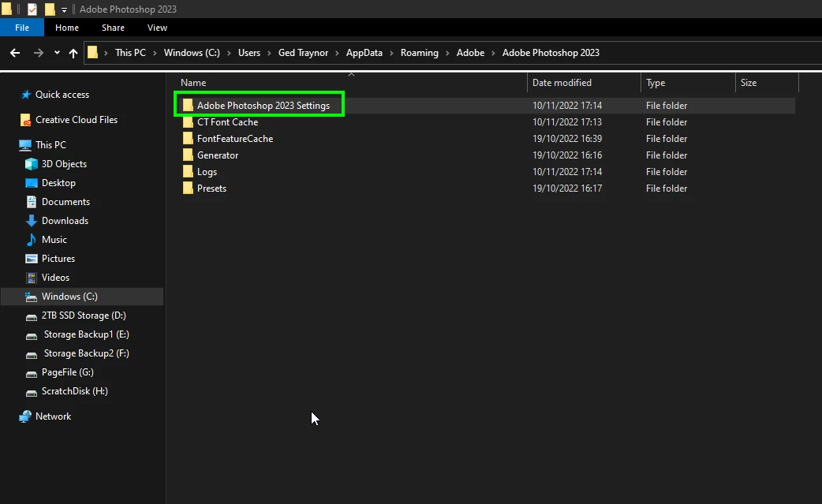
Task: Switch to the Share ribbon tab
Action: click(114, 28)
